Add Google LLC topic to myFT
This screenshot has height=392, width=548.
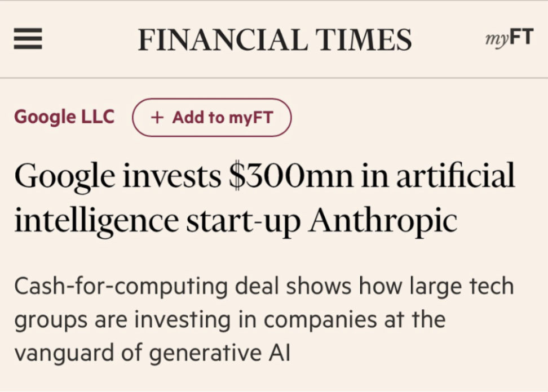(x=211, y=118)
